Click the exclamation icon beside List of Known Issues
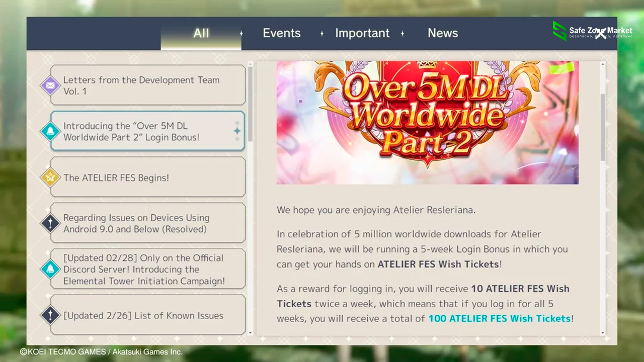 pyautogui.click(x=50, y=315)
